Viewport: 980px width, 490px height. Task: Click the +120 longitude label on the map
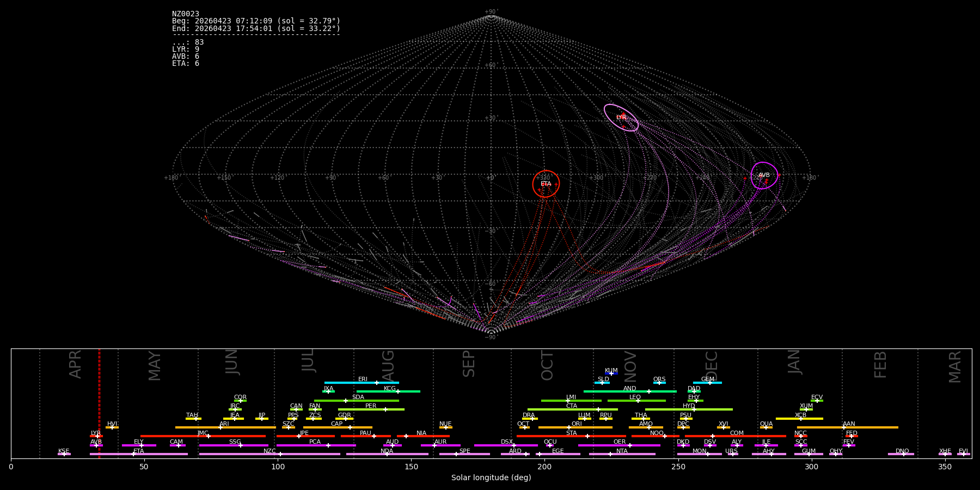[x=277, y=178]
